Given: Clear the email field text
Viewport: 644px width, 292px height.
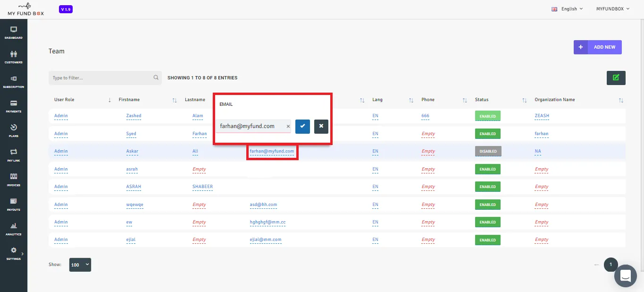Looking at the screenshot, I should click(288, 126).
